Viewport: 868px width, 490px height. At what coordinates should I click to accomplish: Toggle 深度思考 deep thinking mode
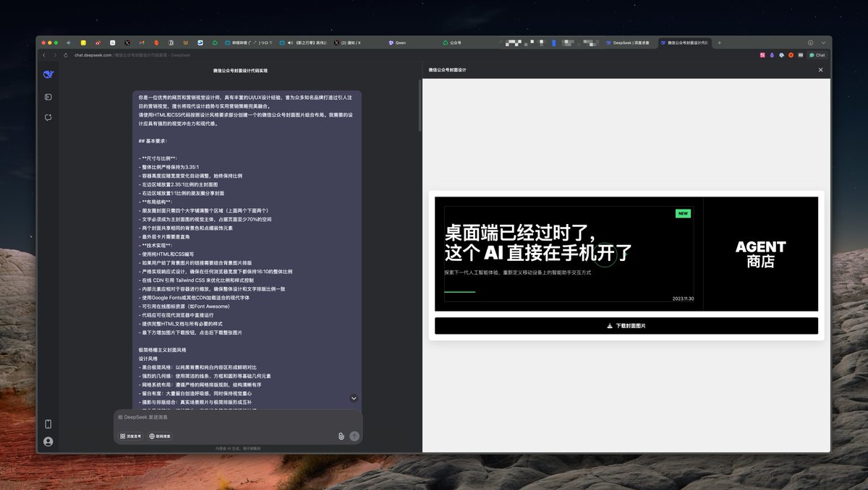click(132, 436)
